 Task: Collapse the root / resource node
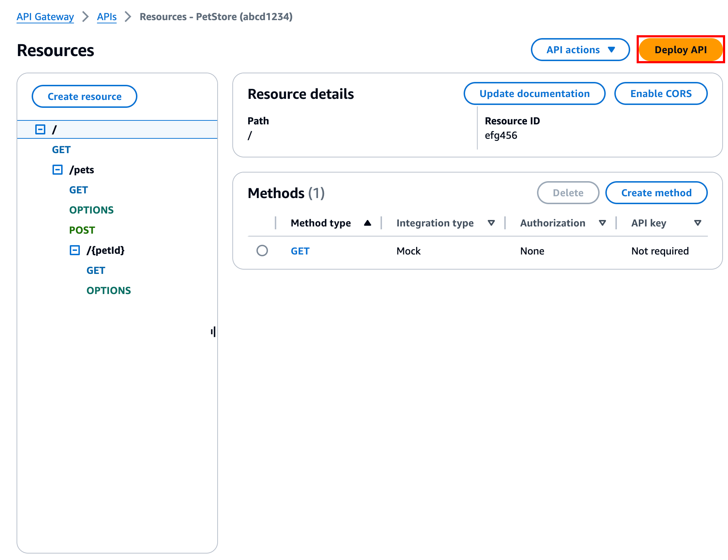40,129
